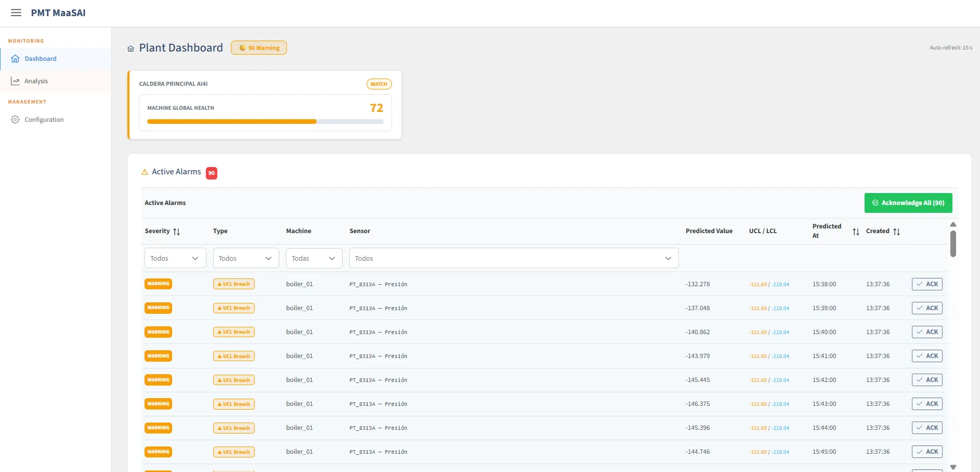Open the Dashboard page in sidebar
980x472 pixels.
pyautogui.click(x=56, y=59)
